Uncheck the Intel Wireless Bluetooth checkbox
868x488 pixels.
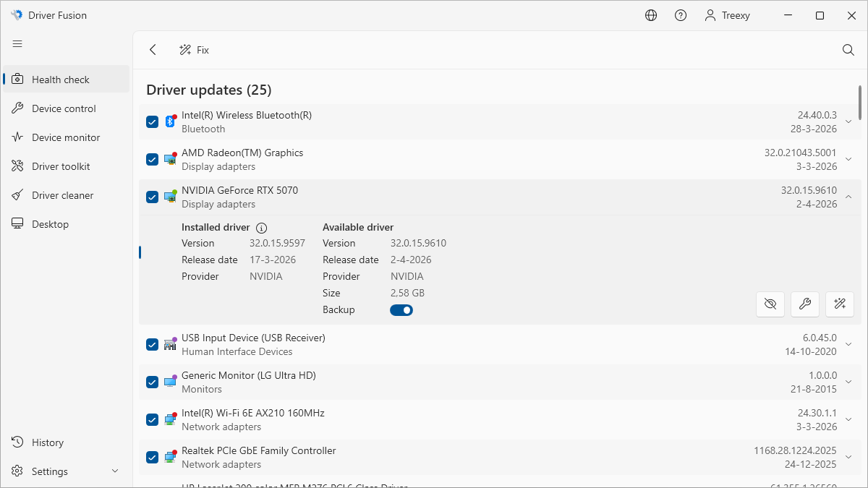click(x=152, y=121)
